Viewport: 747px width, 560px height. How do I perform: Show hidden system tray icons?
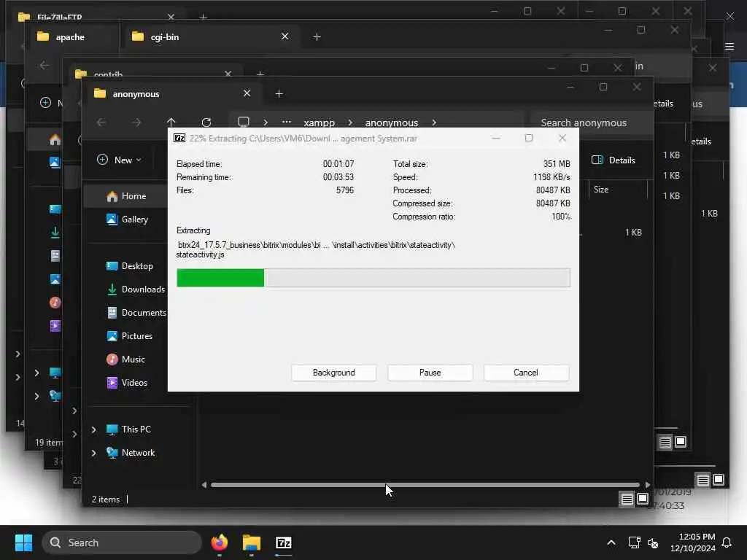click(x=611, y=542)
